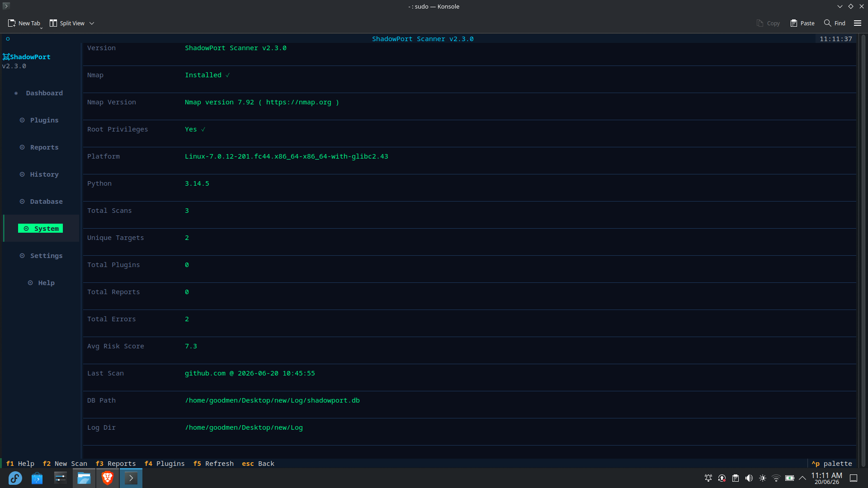Screen dimensions: 868x488
Task: Click the updates tray icon
Action: point(722,478)
